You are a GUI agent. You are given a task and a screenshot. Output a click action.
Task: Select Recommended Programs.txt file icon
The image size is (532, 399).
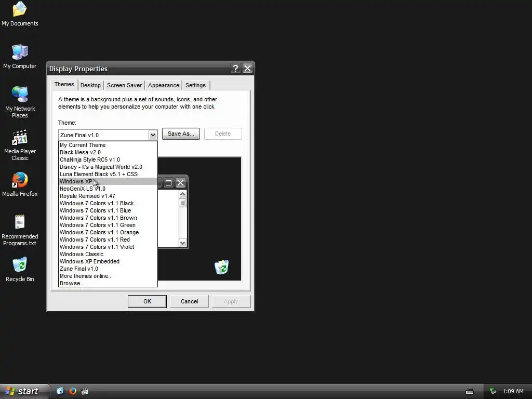click(20, 230)
